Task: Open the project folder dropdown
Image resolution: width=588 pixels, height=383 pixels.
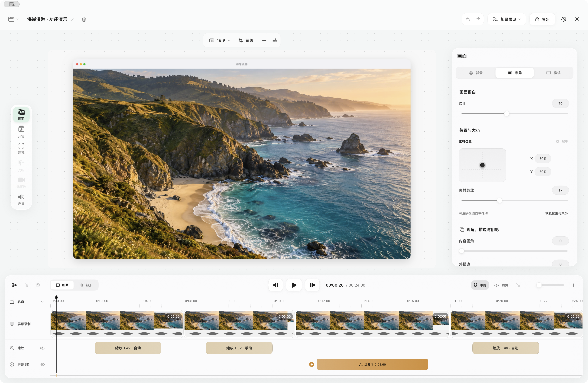Action: coord(14,19)
